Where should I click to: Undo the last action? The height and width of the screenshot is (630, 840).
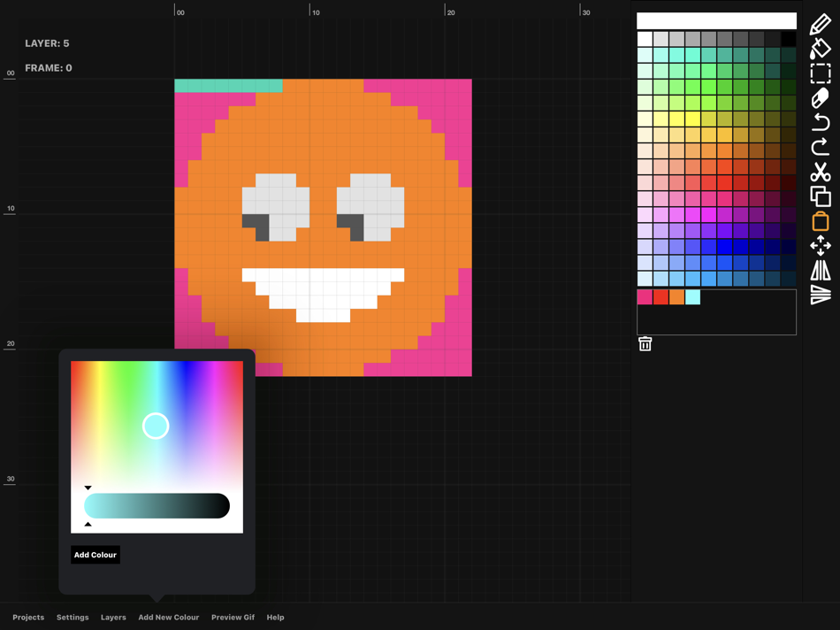point(820,122)
